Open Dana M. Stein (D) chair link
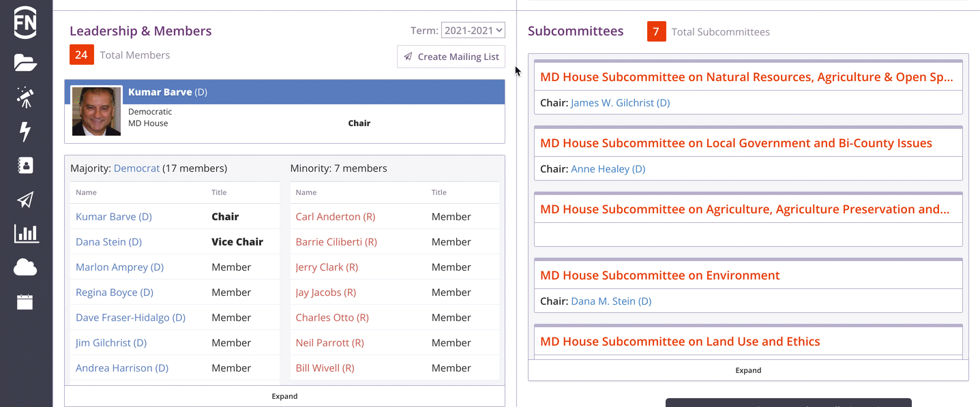This screenshot has width=980, height=407. (611, 301)
